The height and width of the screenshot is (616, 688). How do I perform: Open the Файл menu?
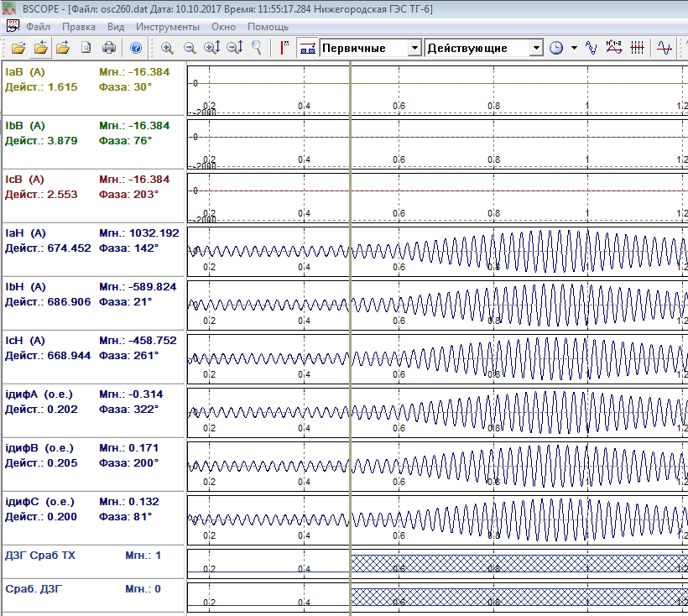coord(38,27)
